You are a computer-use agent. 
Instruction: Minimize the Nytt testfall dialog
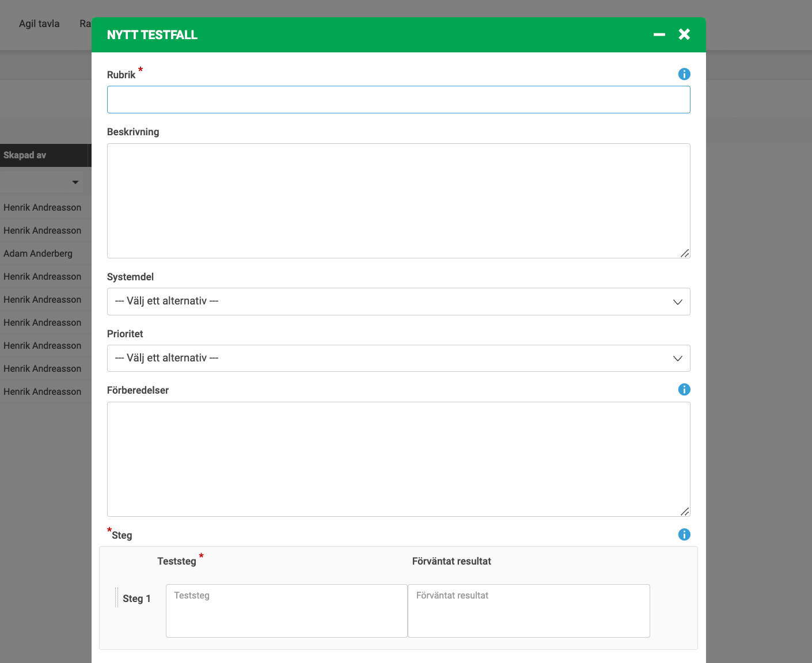coord(659,35)
